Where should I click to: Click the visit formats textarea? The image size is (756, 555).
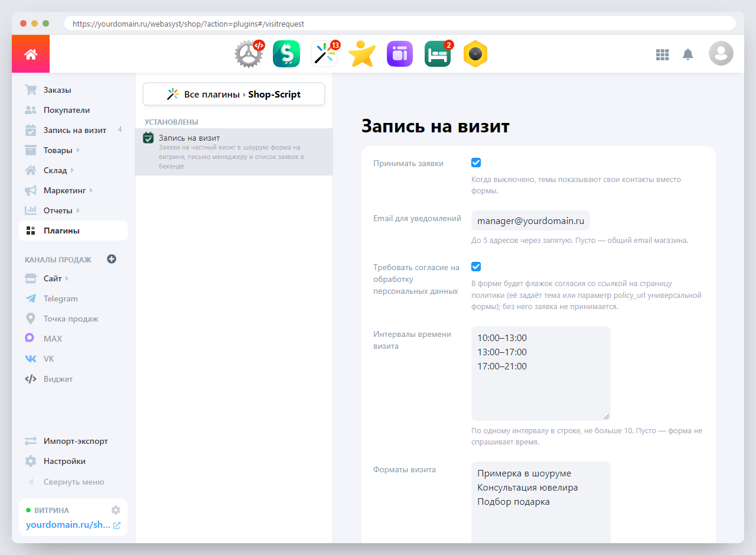pyautogui.click(x=540, y=502)
